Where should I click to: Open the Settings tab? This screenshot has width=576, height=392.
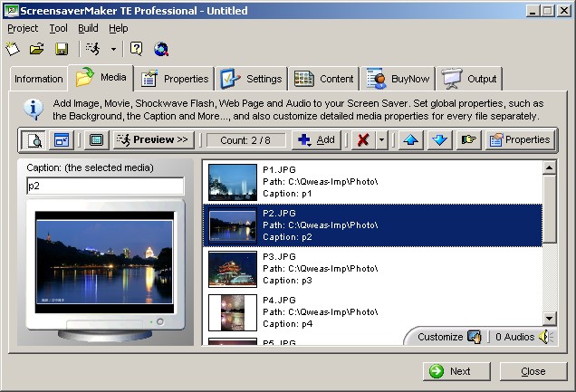point(251,79)
